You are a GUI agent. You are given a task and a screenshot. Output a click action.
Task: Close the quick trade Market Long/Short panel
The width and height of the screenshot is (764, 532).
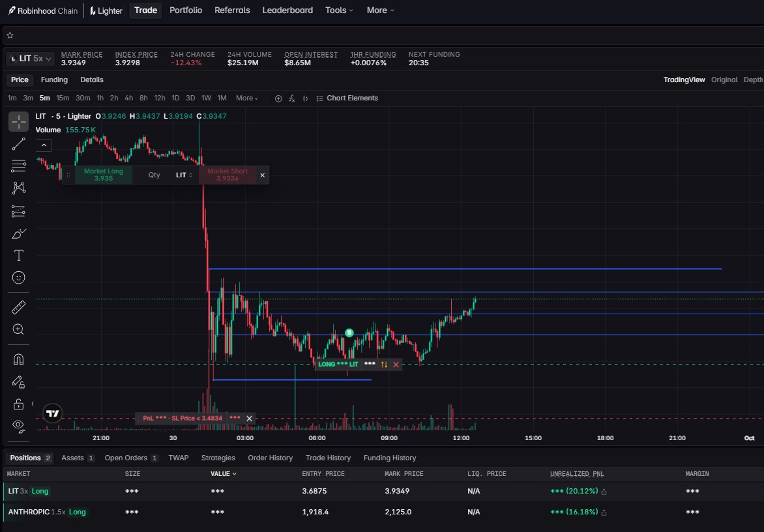click(x=263, y=175)
